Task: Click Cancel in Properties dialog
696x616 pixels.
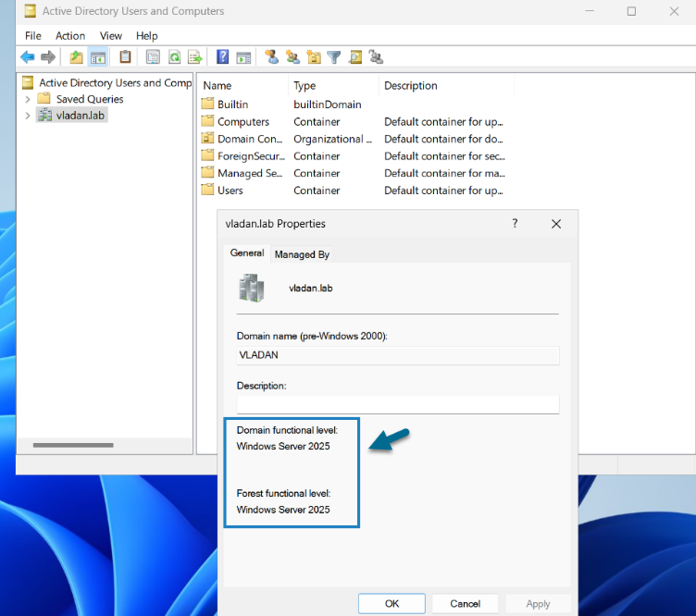Action: [x=465, y=604]
